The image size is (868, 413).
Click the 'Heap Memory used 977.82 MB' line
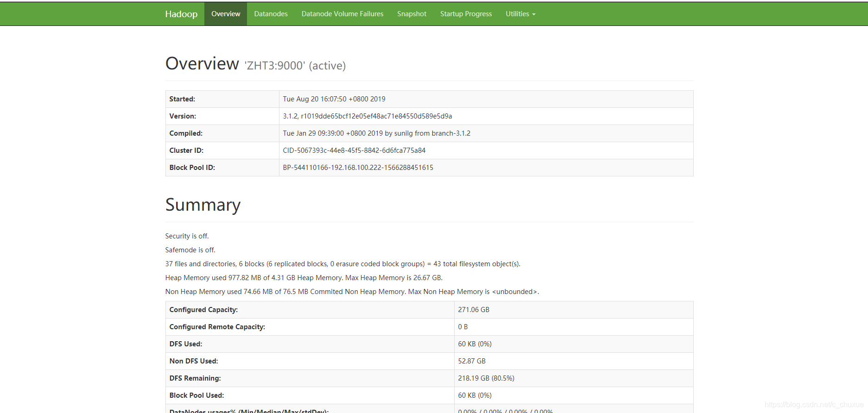304,278
